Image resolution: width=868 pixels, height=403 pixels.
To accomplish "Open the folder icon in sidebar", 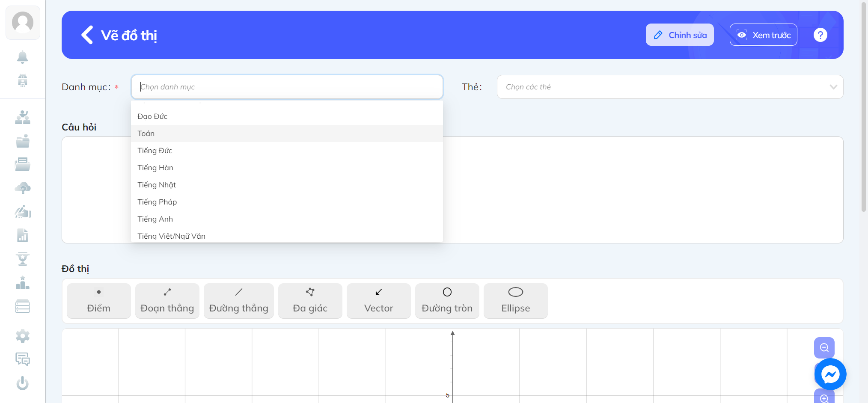I will pos(23,141).
